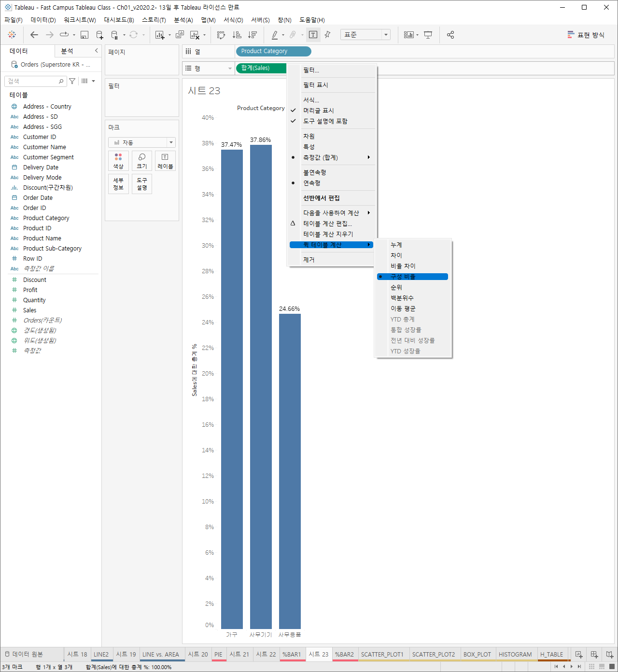Image resolution: width=618 pixels, height=672 pixels.
Task: Sort the bars in ascending order
Action: click(237, 35)
